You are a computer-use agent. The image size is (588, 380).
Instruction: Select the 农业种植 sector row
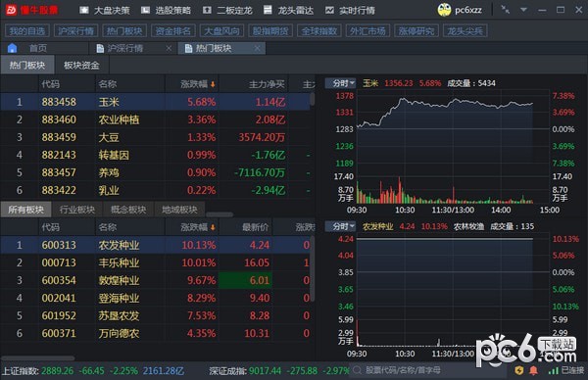[x=155, y=119]
